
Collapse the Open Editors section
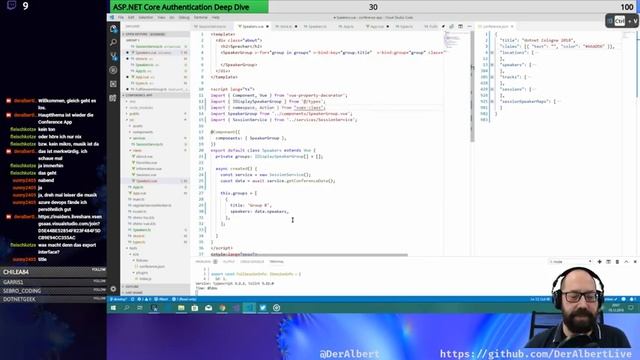click(x=156, y=34)
